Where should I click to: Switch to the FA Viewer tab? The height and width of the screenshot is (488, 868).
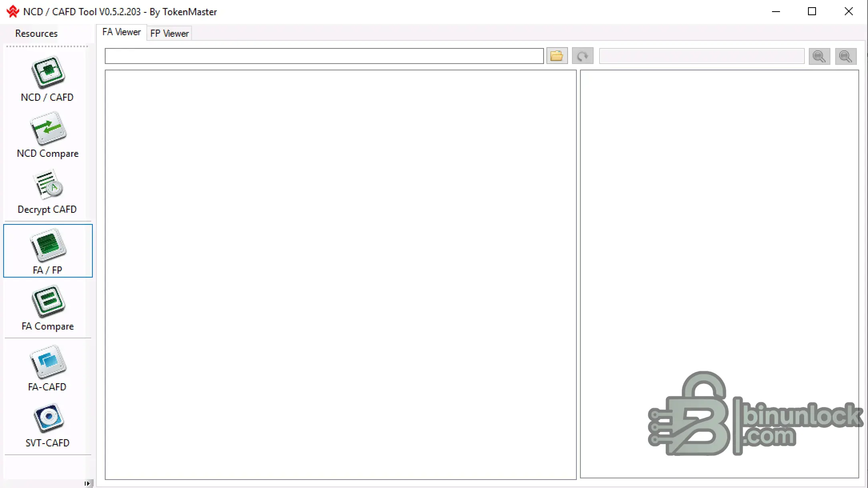(122, 32)
